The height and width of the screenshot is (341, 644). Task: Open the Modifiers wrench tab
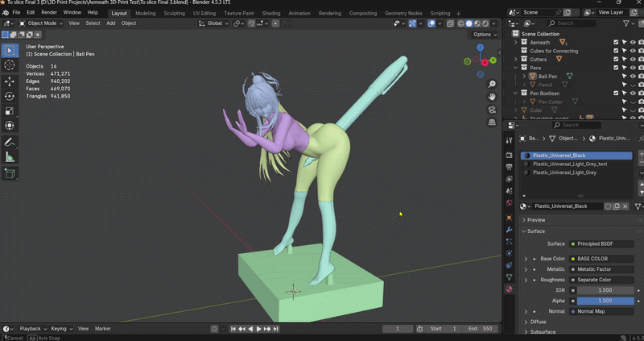[x=510, y=230]
